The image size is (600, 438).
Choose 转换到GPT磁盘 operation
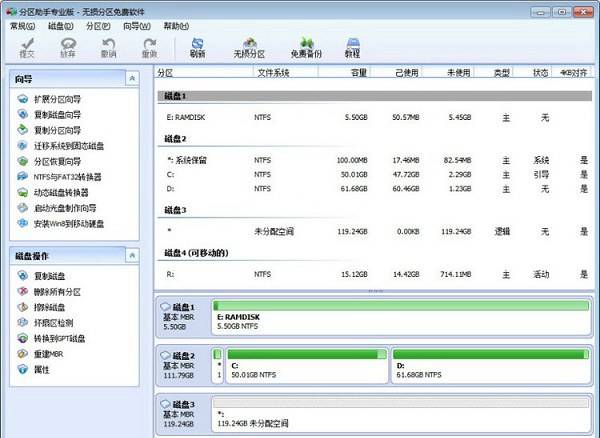60,338
